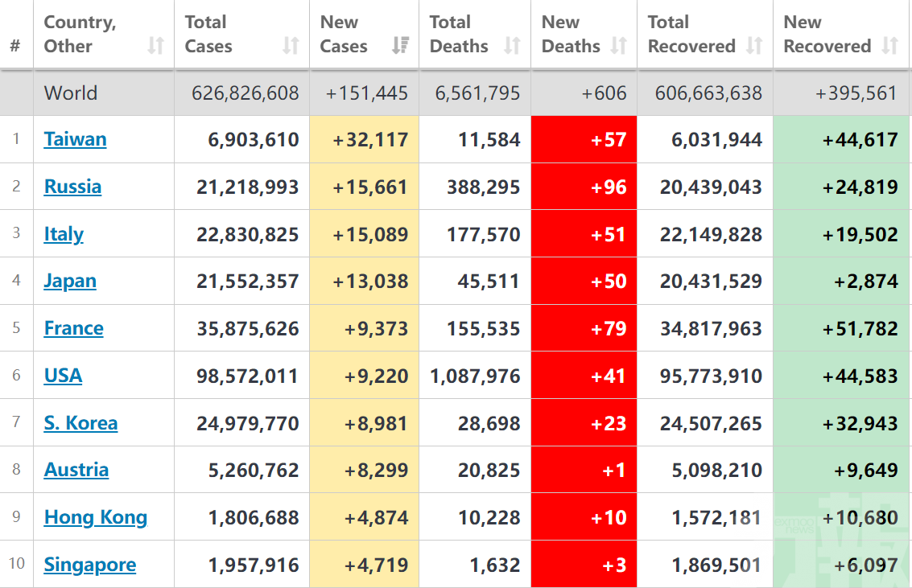Click the # rank column header
The height and width of the screenshot is (588, 912).
[16, 46]
